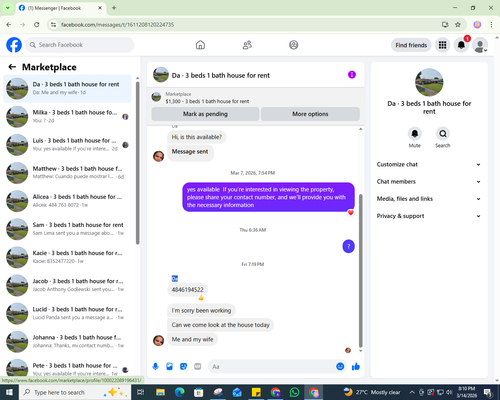This screenshot has height=400, width=500.
Task: Open Jacob's conversation in the list
Action: coord(67,285)
